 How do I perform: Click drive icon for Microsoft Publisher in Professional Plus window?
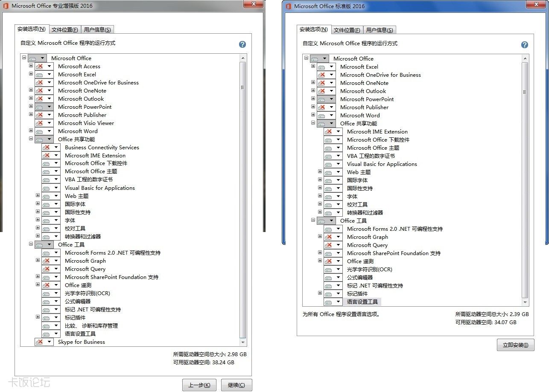pos(40,115)
